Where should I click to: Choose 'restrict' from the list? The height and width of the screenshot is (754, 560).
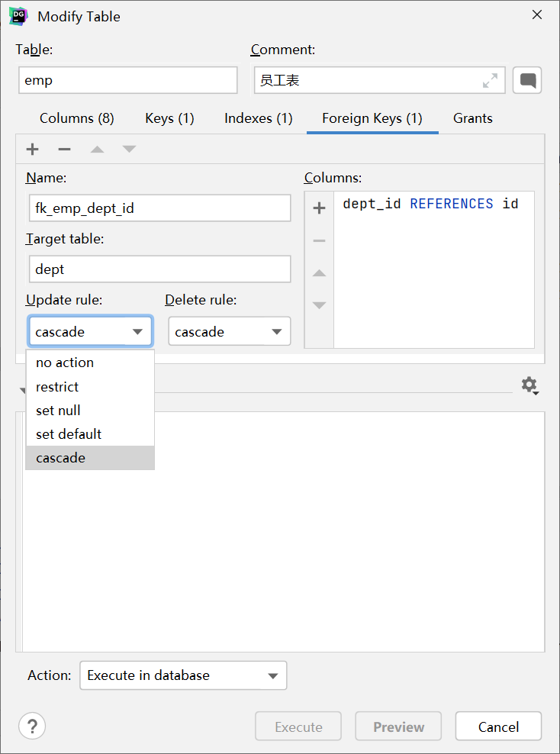(90, 387)
